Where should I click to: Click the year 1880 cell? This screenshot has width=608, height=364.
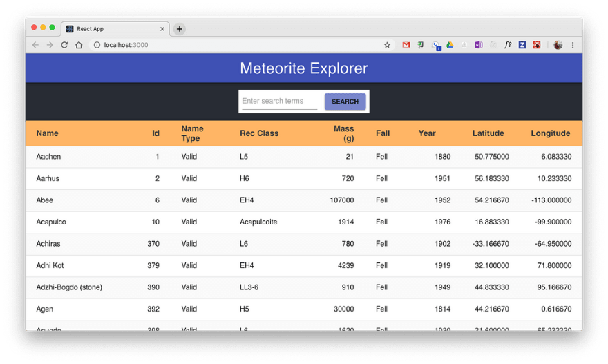(442, 157)
